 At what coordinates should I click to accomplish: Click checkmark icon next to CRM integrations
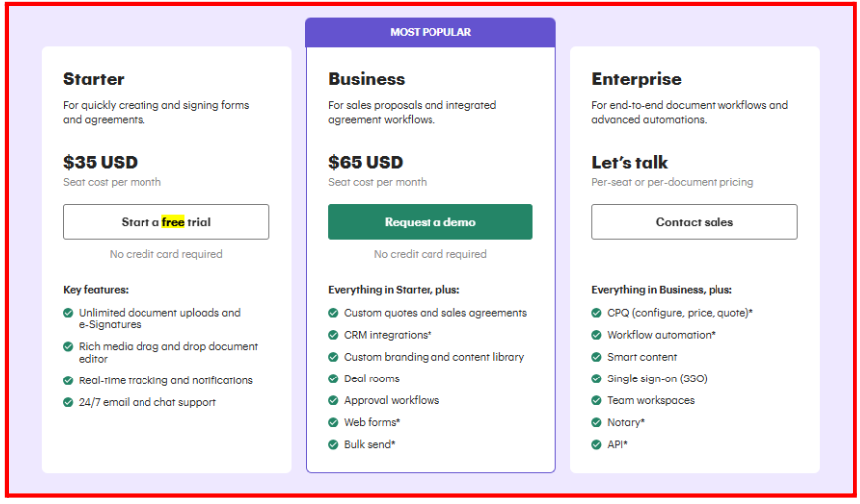point(333,335)
